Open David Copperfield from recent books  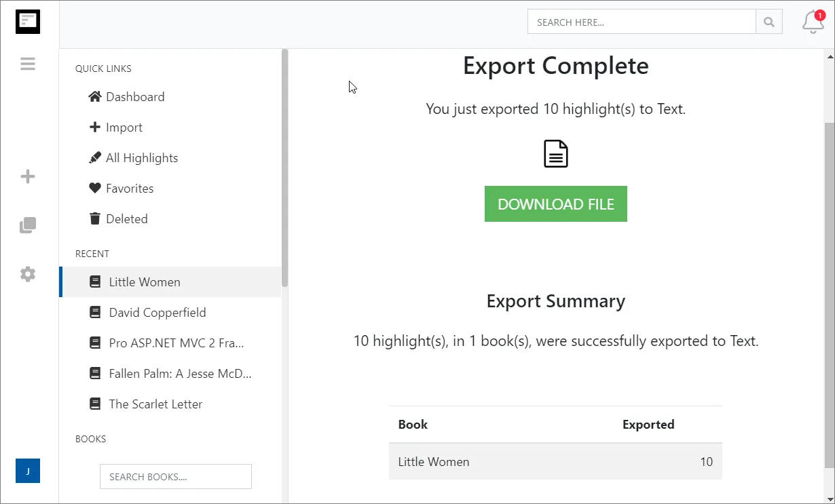click(x=157, y=313)
